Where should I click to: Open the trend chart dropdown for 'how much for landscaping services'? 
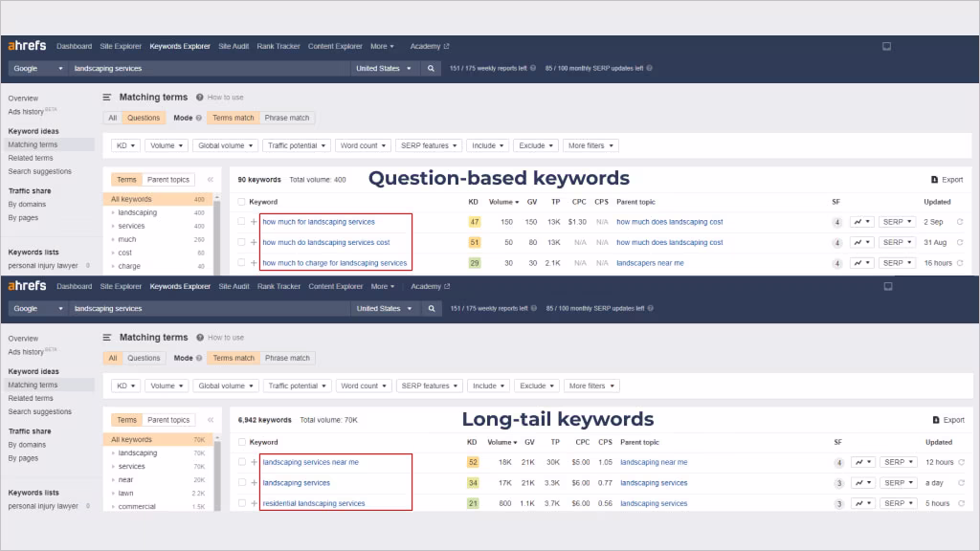[862, 222]
